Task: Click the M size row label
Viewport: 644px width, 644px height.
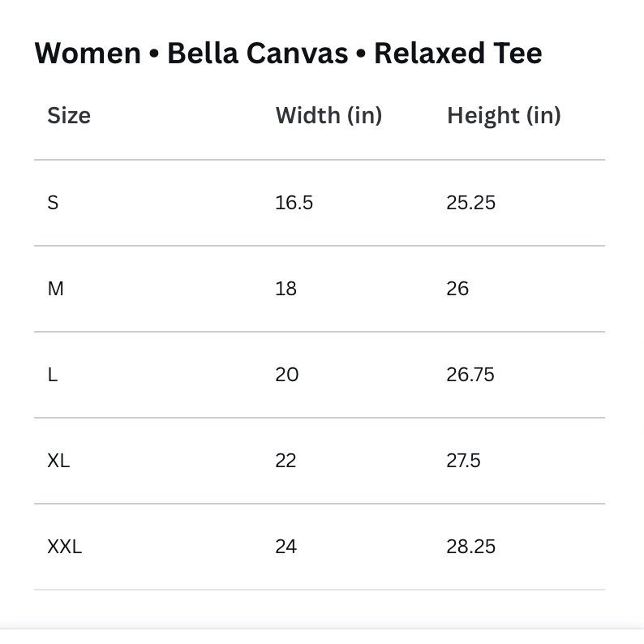Action: pos(55,289)
